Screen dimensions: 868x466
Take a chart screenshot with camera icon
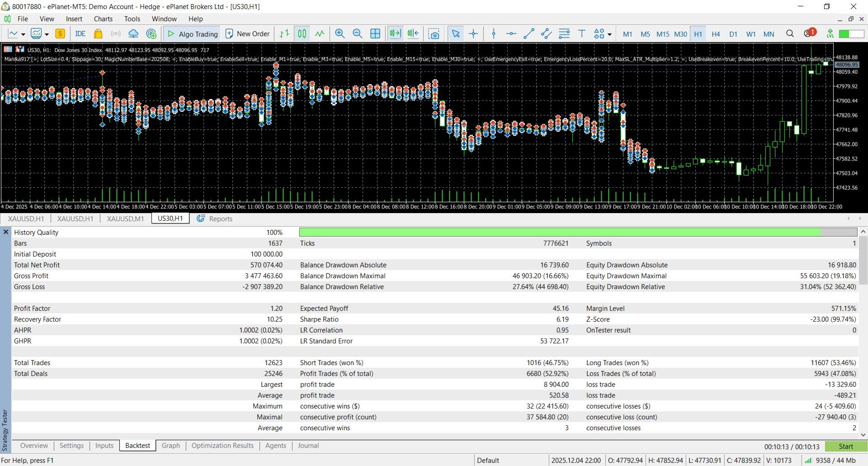[x=434, y=34]
